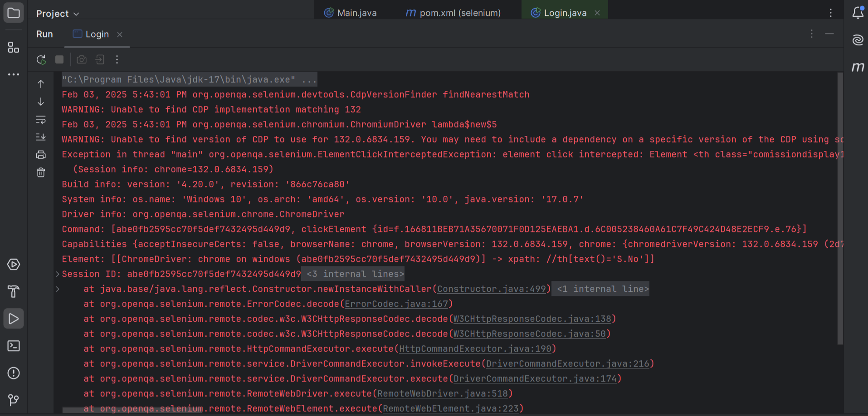
Task: Open W3CHttpResponseCodec.java:138 link
Action: pyautogui.click(x=532, y=319)
